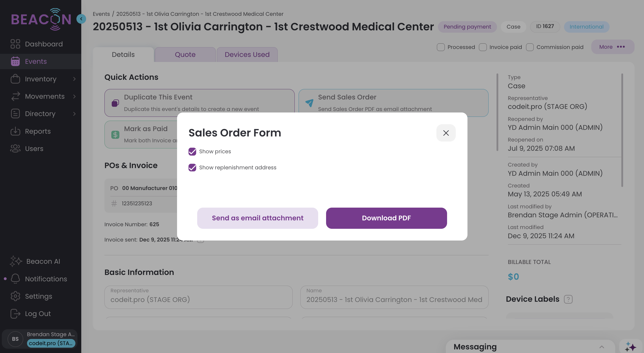The height and width of the screenshot is (353, 644).
Task: Open Settings gear icon
Action: click(15, 296)
